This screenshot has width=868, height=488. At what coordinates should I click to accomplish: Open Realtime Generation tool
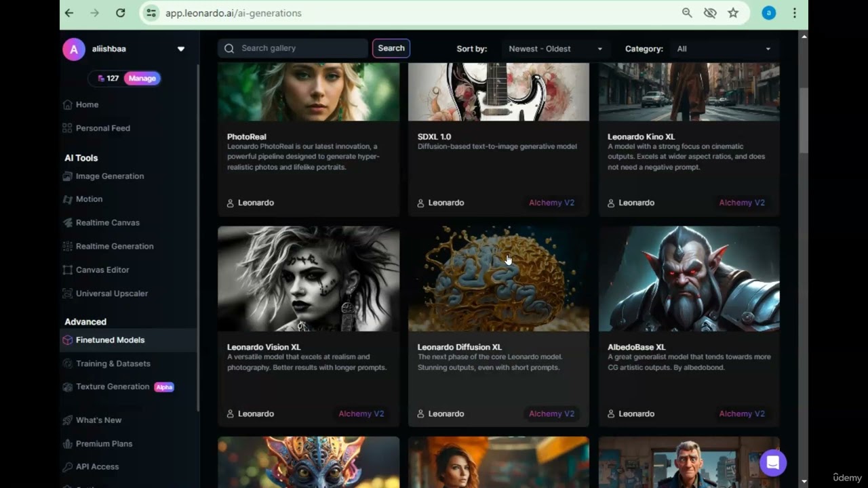click(115, 246)
